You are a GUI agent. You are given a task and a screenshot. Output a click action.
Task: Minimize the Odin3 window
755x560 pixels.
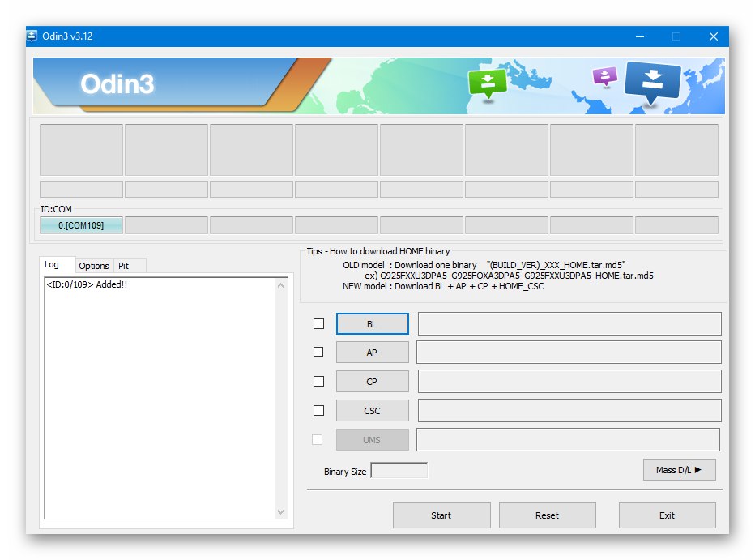(x=640, y=36)
